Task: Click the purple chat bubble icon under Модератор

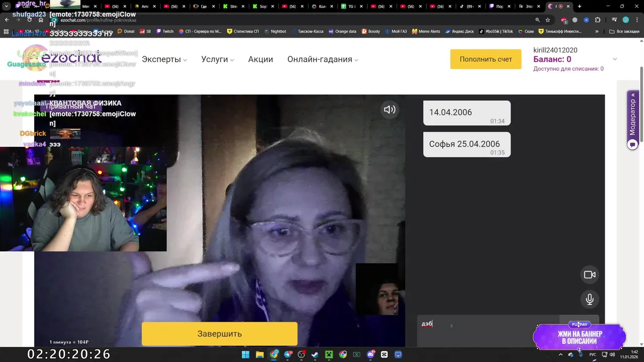Action: pyautogui.click(x=633, y=145)
